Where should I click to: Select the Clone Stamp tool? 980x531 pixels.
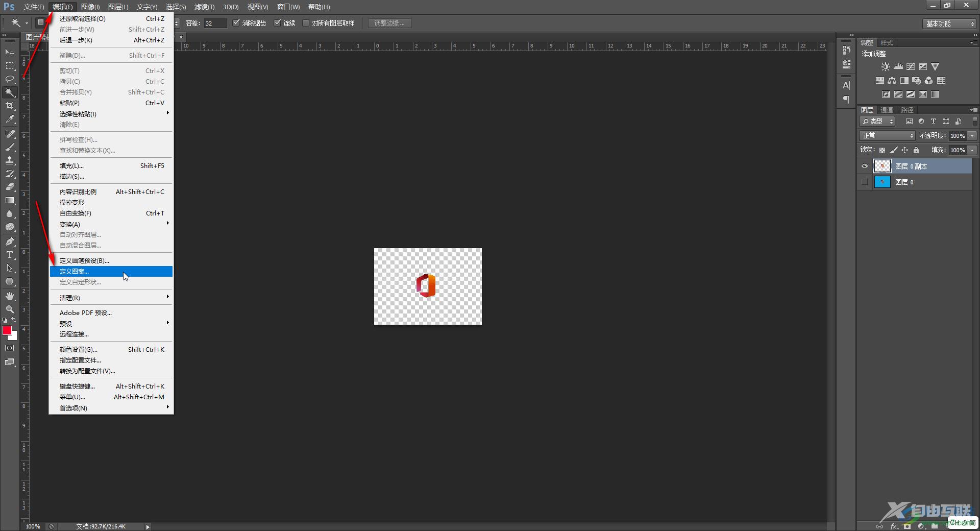tap(10, 160)
